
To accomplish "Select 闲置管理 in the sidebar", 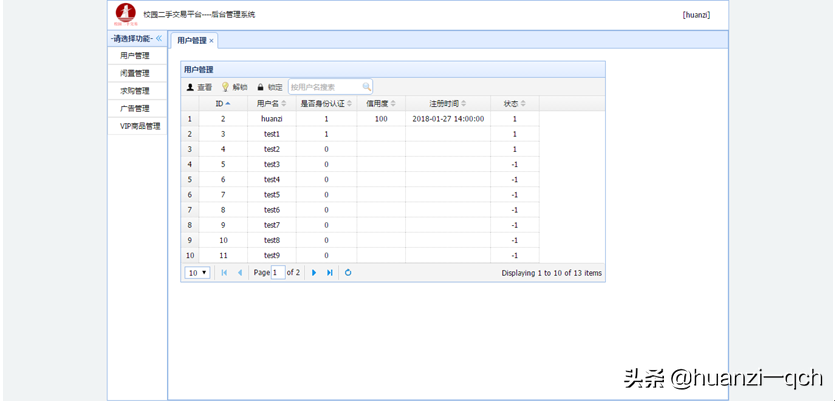I will [137, 73].
